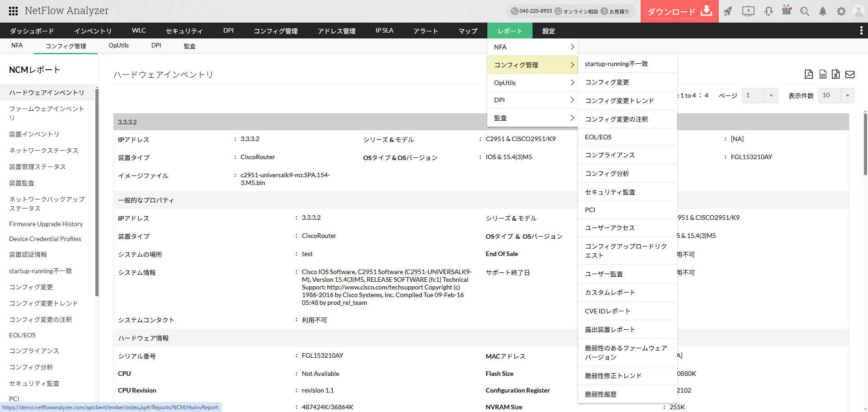Open the settings gear icon
The width and height of the screenshot is (868, 412).
841,11
